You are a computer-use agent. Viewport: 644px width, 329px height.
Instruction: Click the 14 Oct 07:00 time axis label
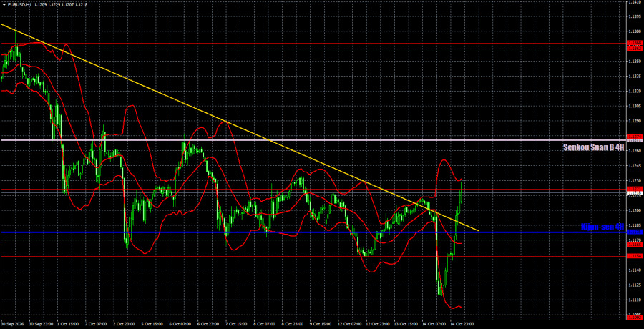coord(434,324)
